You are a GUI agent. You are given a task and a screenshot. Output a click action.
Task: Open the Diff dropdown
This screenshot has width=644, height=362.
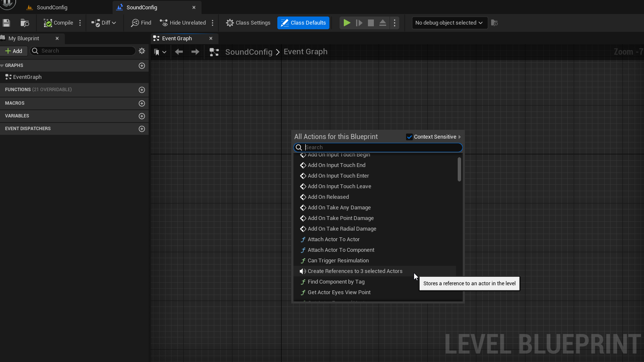click(x=104, y=23)
